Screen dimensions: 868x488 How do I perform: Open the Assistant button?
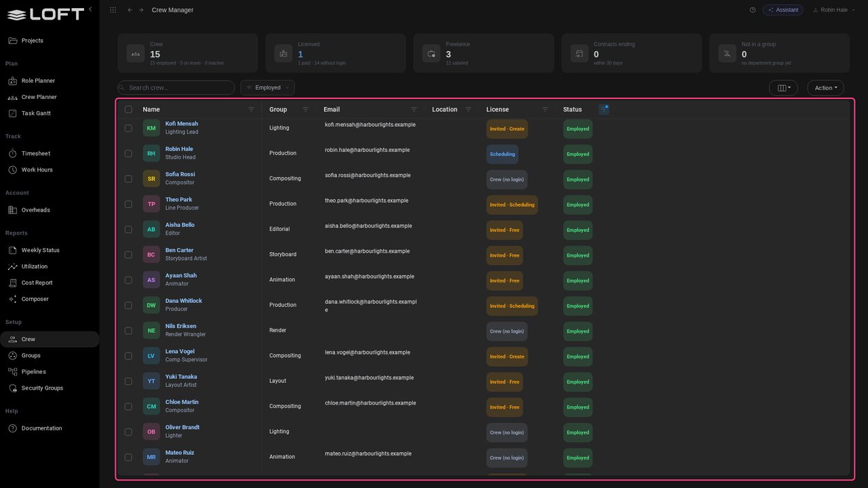783,10
